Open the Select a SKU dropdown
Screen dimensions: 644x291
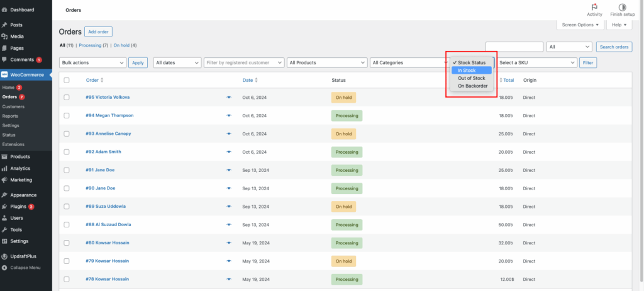(537, 62)
